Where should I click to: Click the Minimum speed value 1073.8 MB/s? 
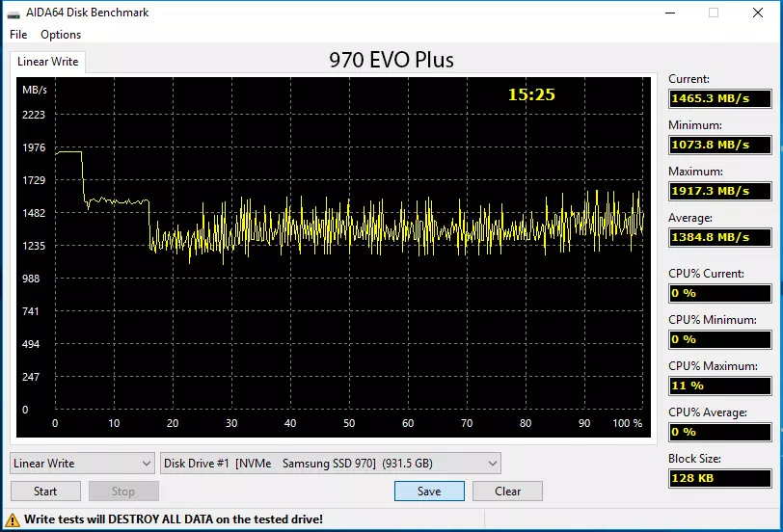[720, 145]
